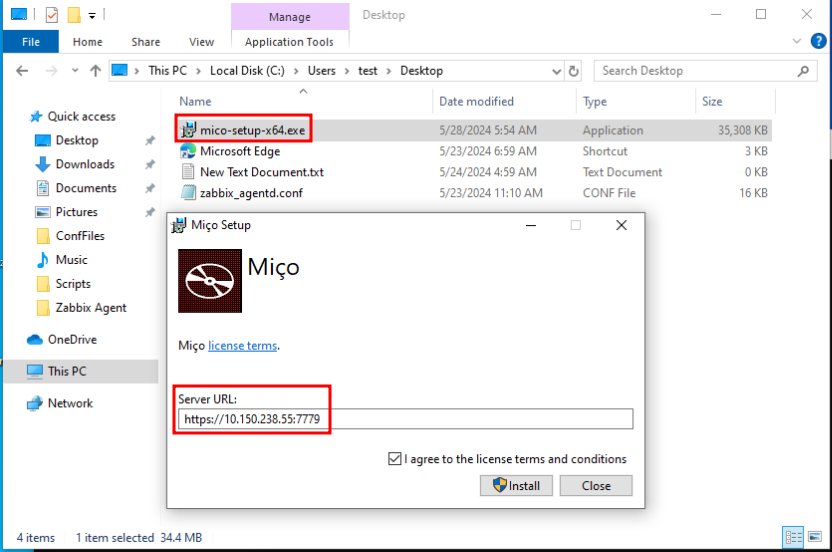
Task: Open OneDrive in the navigation pane
Action: [72, 340]
